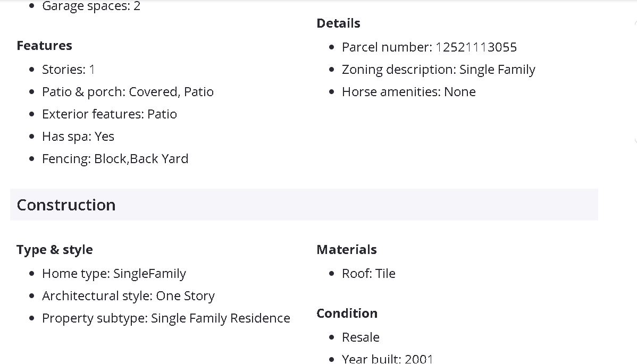Click the Stories: 1 list item

tap(68, 70)
